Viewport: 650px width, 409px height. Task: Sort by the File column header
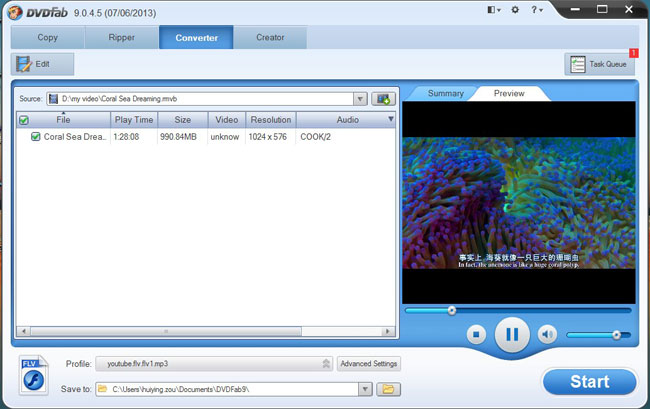(x=63, y=120)
